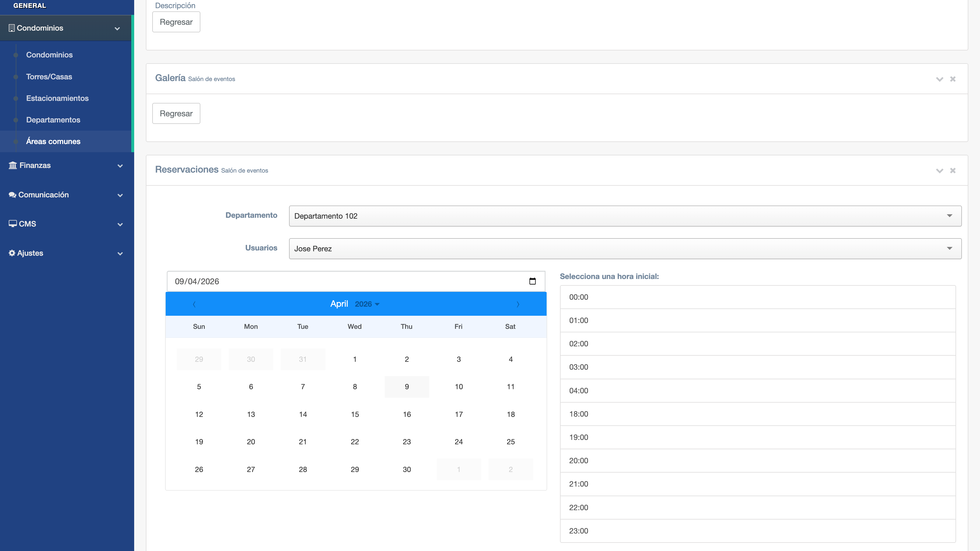Go to next month in calendar
The image size is (980, 551).
(517, 304)
